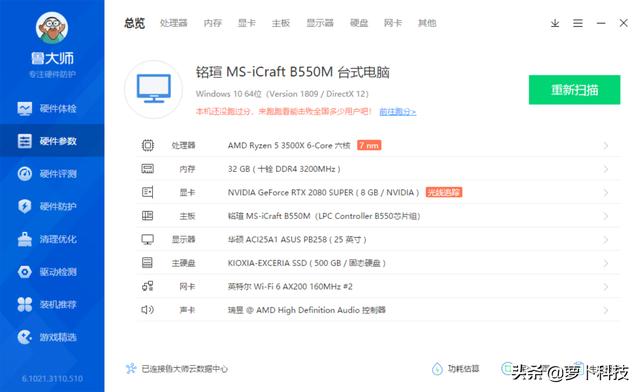
Task: Click the 铭瑄 MS-iCraft B550M 台式电脑 title
Action: tap(293, 72)
